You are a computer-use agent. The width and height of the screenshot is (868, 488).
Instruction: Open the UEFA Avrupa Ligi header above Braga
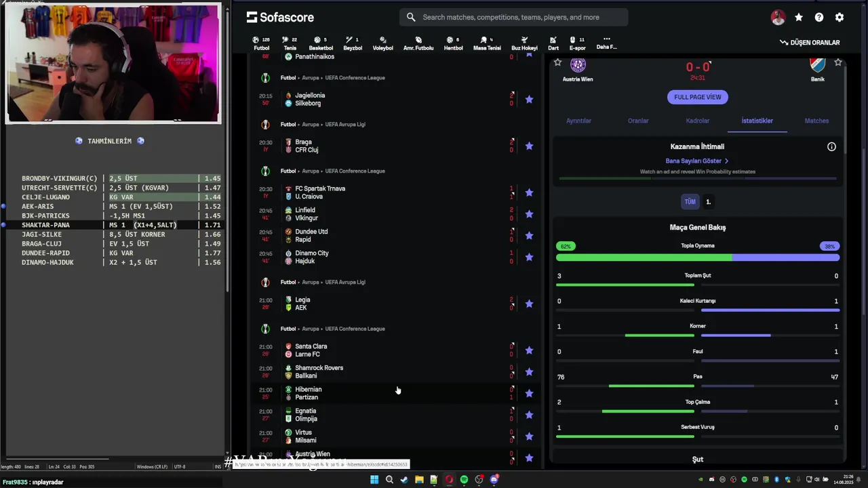coord(344,125)
